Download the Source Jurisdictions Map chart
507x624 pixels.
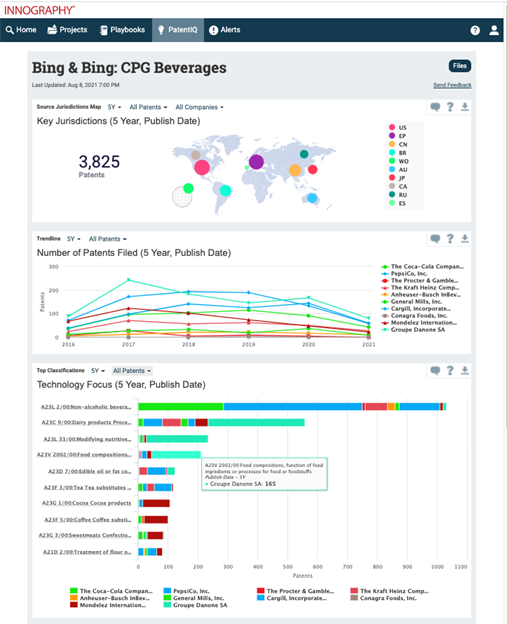[464, 107]
